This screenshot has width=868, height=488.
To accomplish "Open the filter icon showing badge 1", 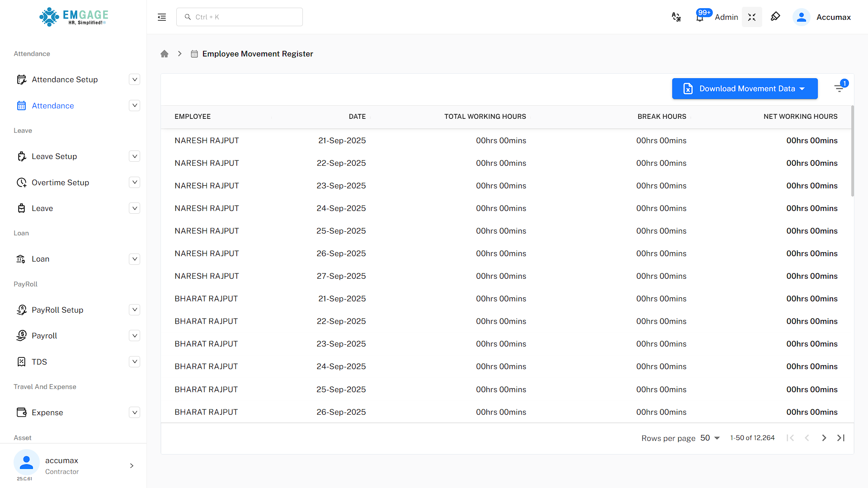I will pos(840,88).
